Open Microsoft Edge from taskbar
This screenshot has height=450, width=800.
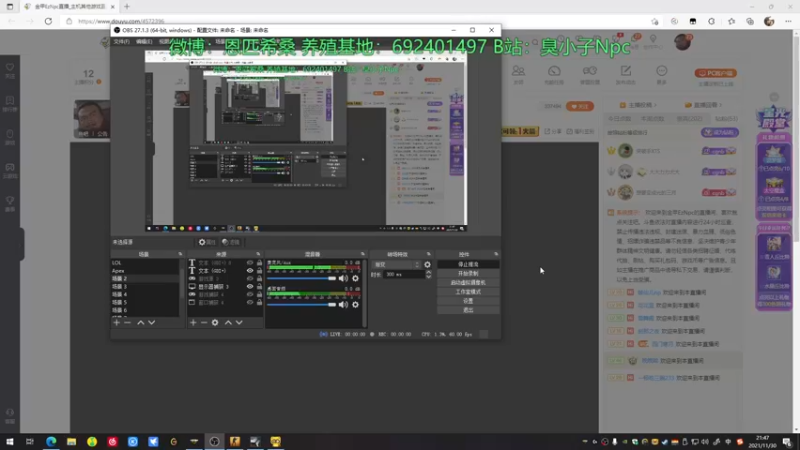(51, 441)
